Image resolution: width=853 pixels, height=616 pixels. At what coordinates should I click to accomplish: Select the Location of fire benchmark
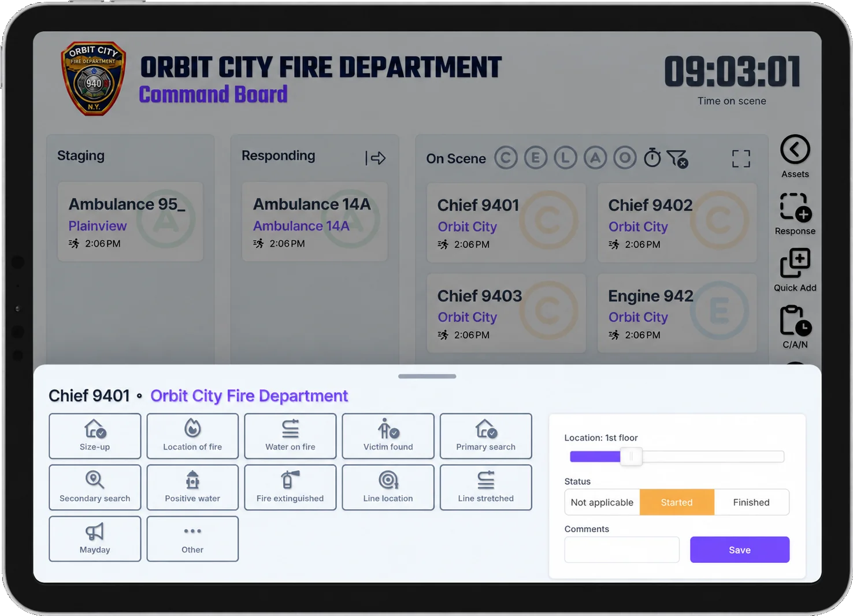click(192, 436)
